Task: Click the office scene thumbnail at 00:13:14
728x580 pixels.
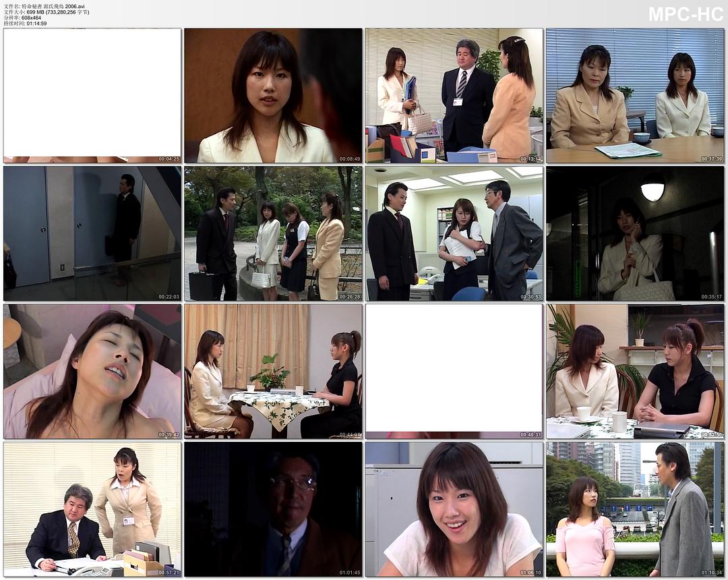Action: [454, 96]
